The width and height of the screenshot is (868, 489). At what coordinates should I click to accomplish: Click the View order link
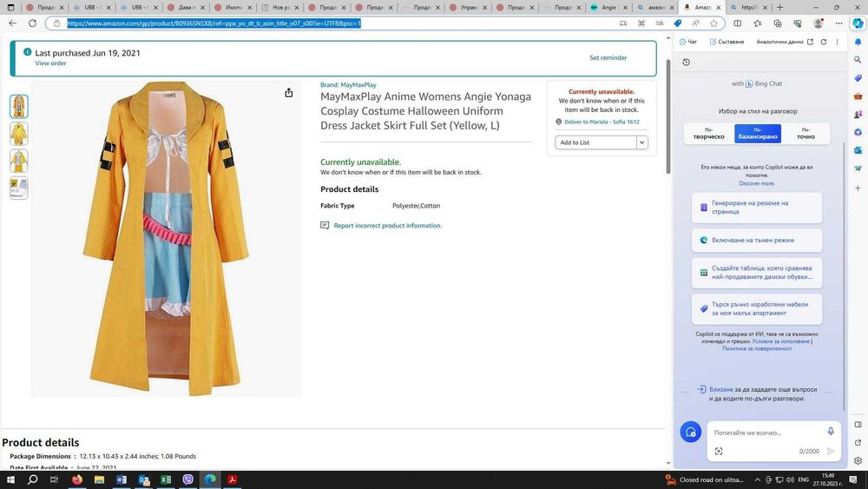(50, 63)
